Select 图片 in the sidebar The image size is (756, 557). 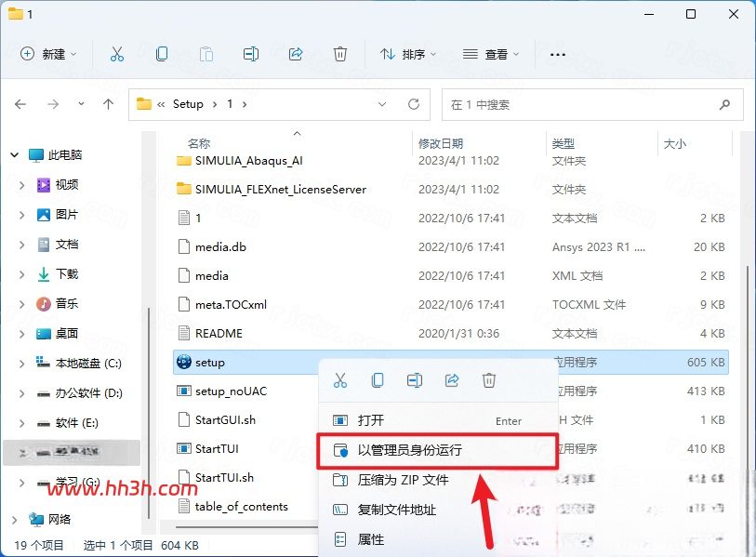(67, 215)
